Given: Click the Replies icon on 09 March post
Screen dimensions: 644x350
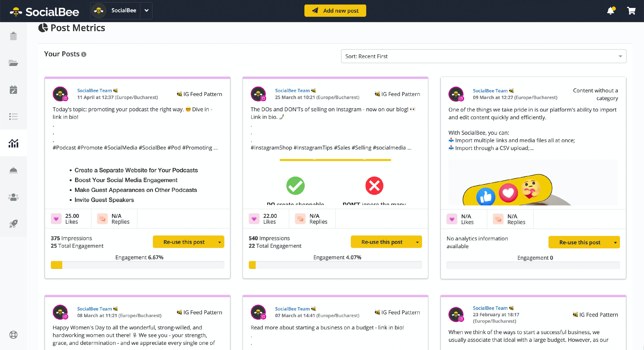Looking at the screenshot, I should click(x=498, y=219).
